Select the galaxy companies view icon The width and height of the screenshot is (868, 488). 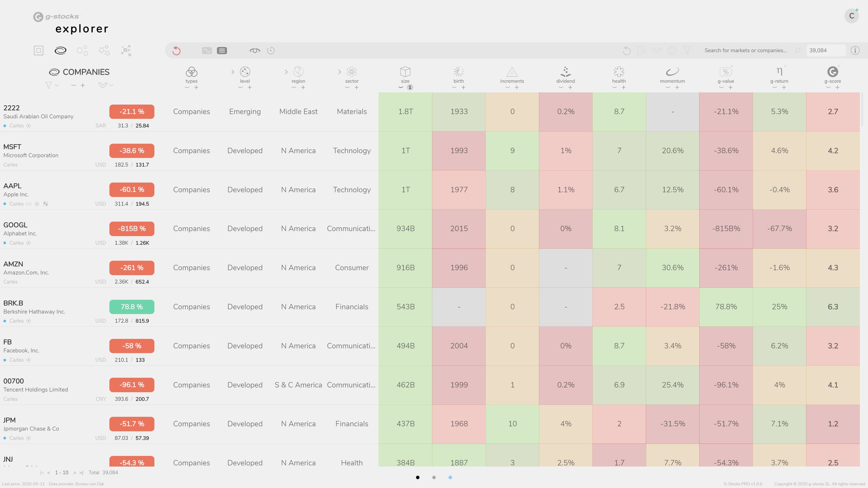[60, 51]
